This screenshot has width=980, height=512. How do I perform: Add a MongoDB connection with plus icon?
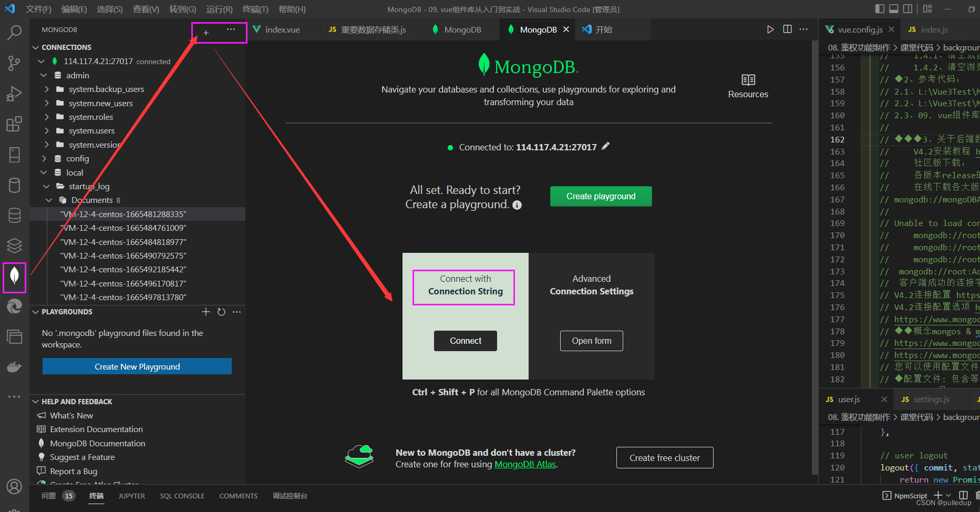(206, 33)
